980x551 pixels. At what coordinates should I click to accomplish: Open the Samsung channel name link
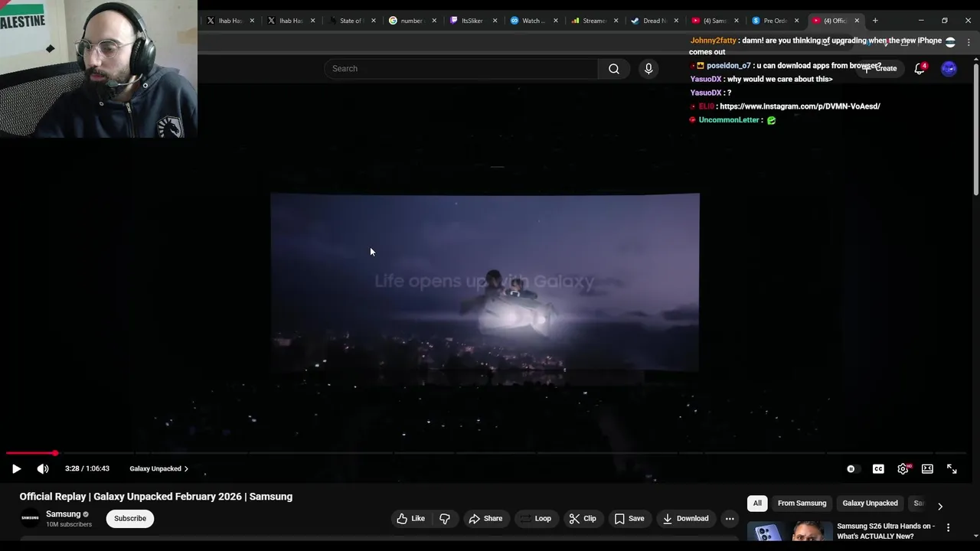[x=63, y=514]
